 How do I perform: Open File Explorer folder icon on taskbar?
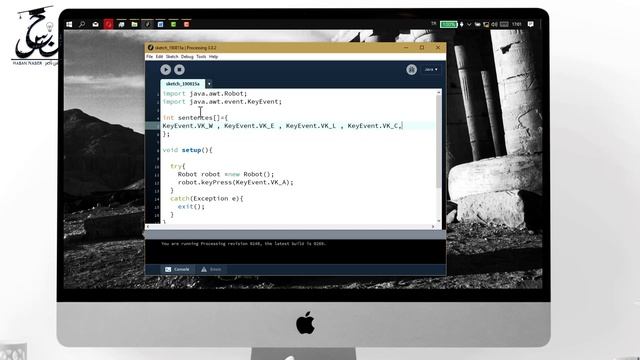[134, 24]
